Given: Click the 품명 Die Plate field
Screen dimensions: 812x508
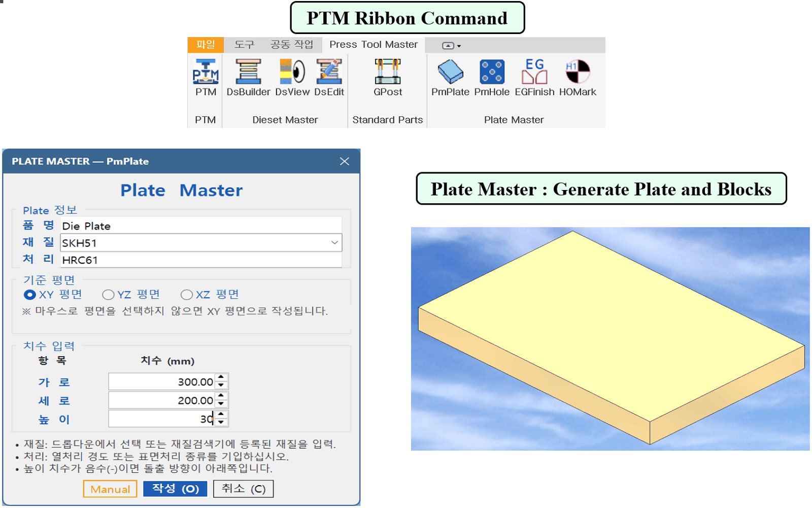Looking at the screenshot, I should 201,226.
